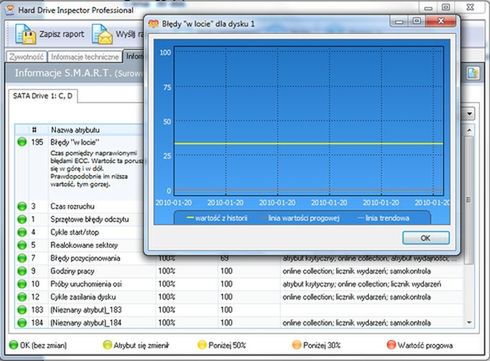Click the Informacje S.M.A.R.T. heading
This screenshot has height=361, width=490.
62,73
